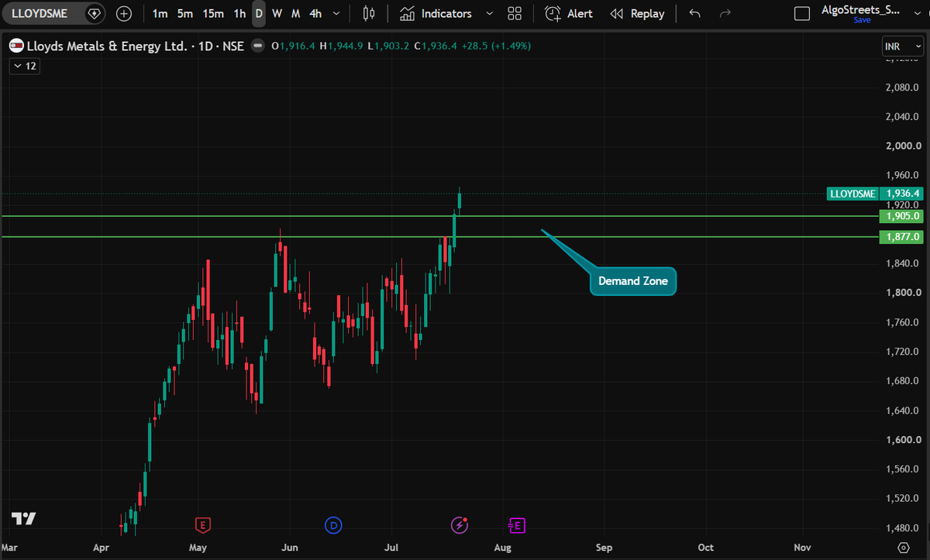Screen dimensions: 930x560
Task: Open the candlestick chart type selector
Action: point(369,14)
